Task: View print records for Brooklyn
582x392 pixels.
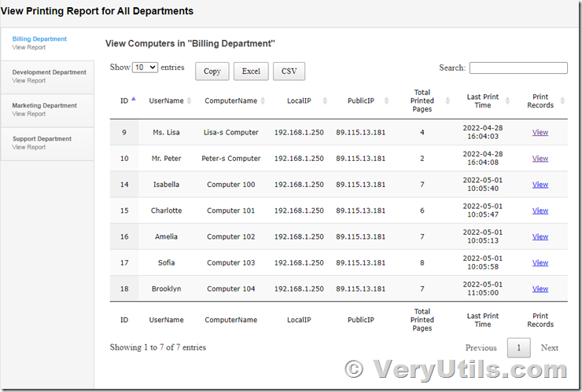Action: pos(540,289)
